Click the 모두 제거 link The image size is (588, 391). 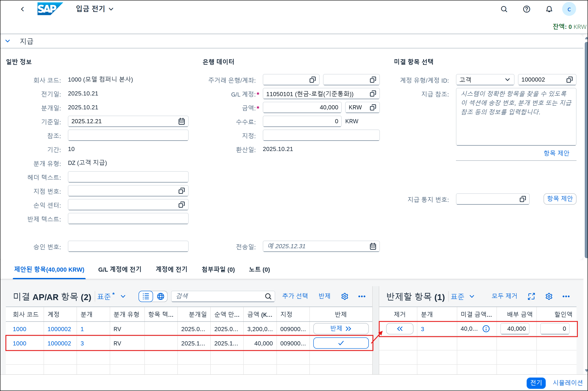point(504,296)
